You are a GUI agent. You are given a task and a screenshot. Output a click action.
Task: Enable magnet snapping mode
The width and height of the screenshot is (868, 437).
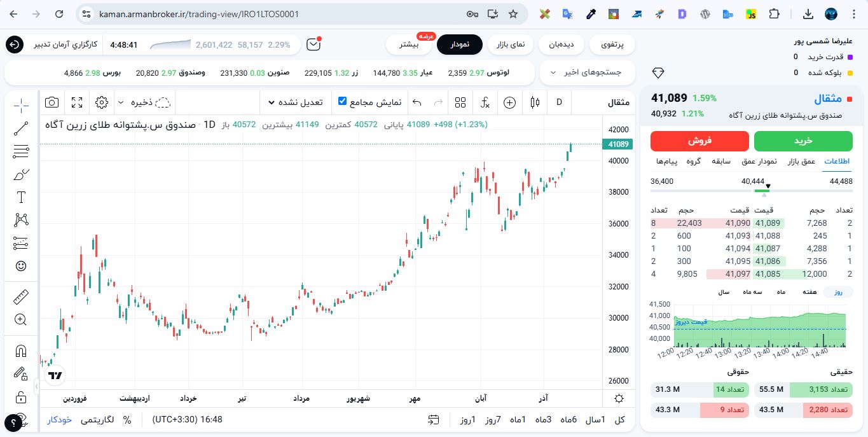pos(21,350)
